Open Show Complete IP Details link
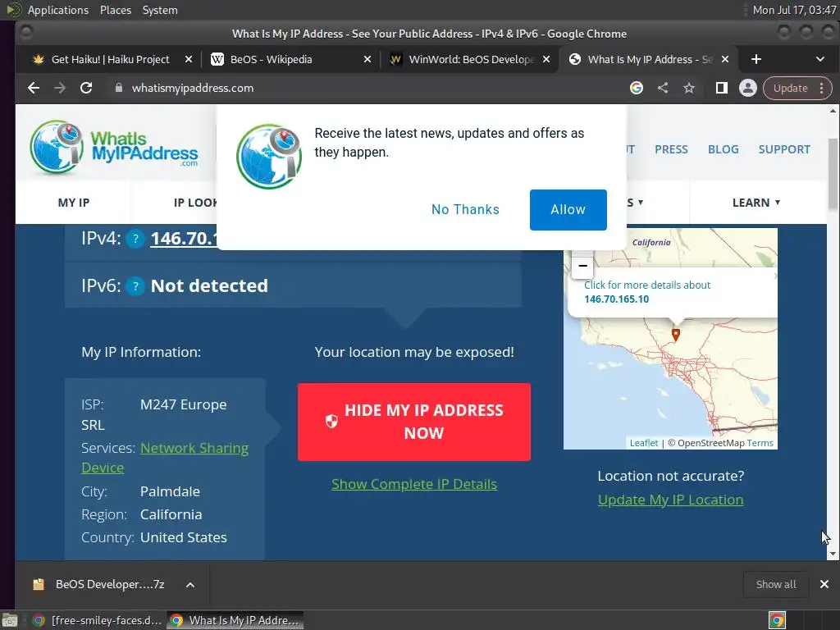The height and width of the screenshot is (630, 840). [414, 484]
